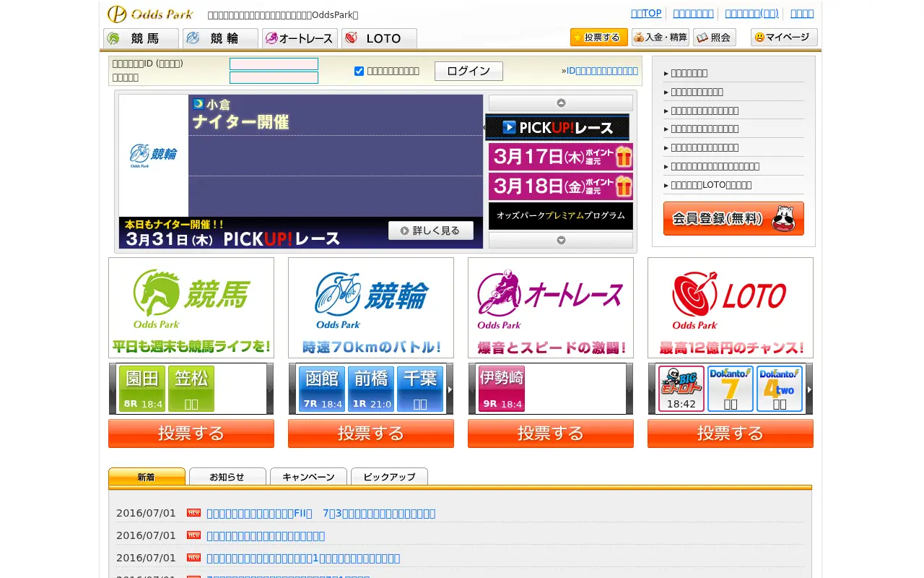Focus the login ID input field
Image resolution: width=924 pixels, height=578 pixels.
(x=274, y=64)
